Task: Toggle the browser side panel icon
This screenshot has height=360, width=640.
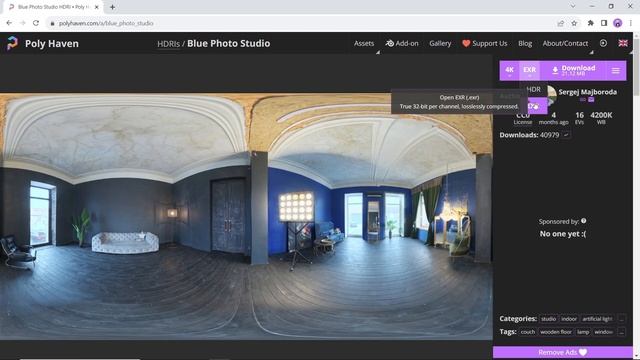Action: (604, 23)
